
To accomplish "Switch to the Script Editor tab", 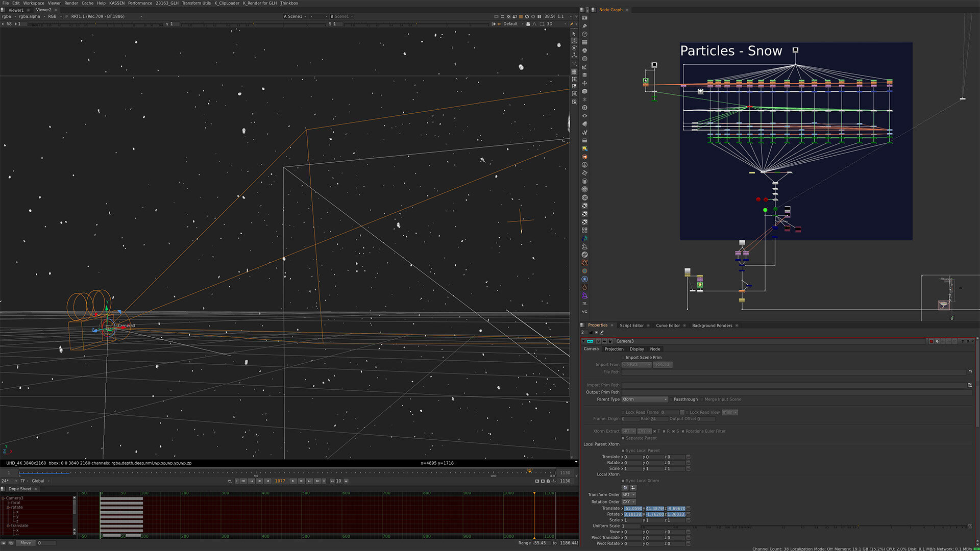I will tap(631, 325).
